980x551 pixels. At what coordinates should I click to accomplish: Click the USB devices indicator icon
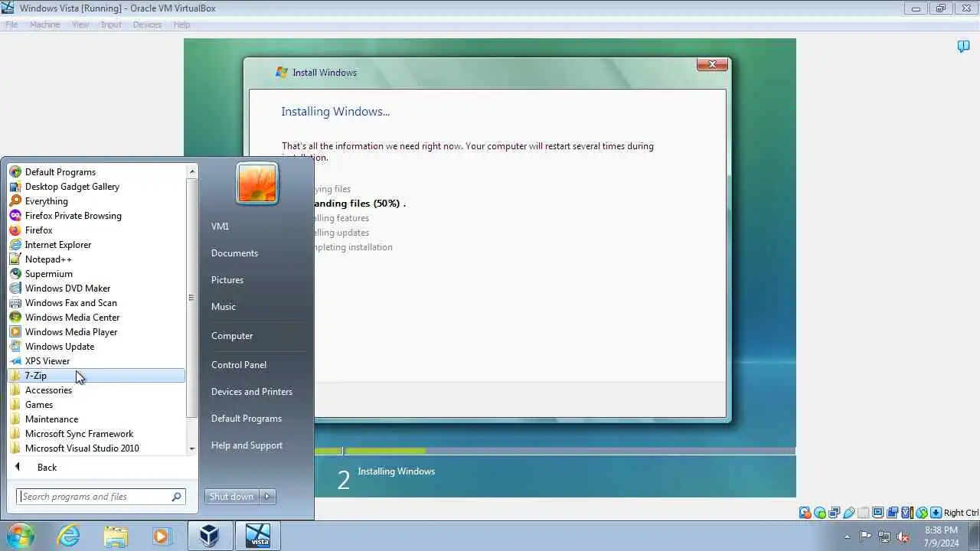coord(848,513)
